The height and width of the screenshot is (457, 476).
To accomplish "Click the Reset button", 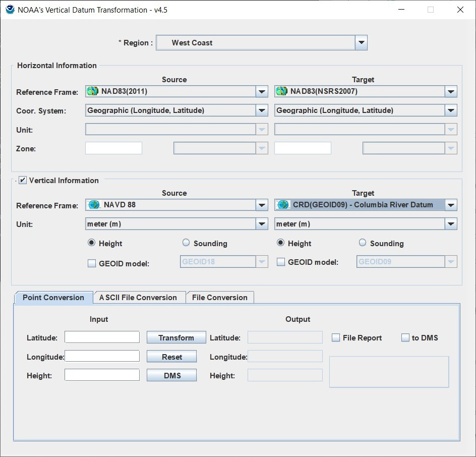I will tap(172, 357).
